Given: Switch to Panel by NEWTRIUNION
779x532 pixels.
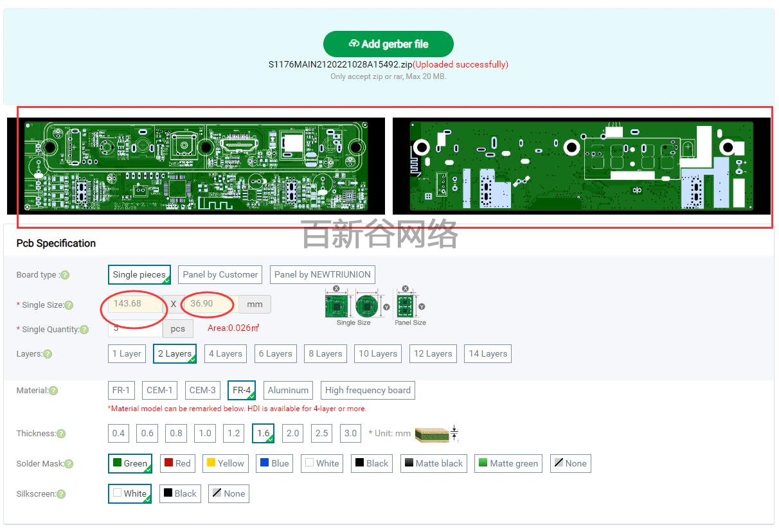Looking at the screenshot, I should (322, 274).
